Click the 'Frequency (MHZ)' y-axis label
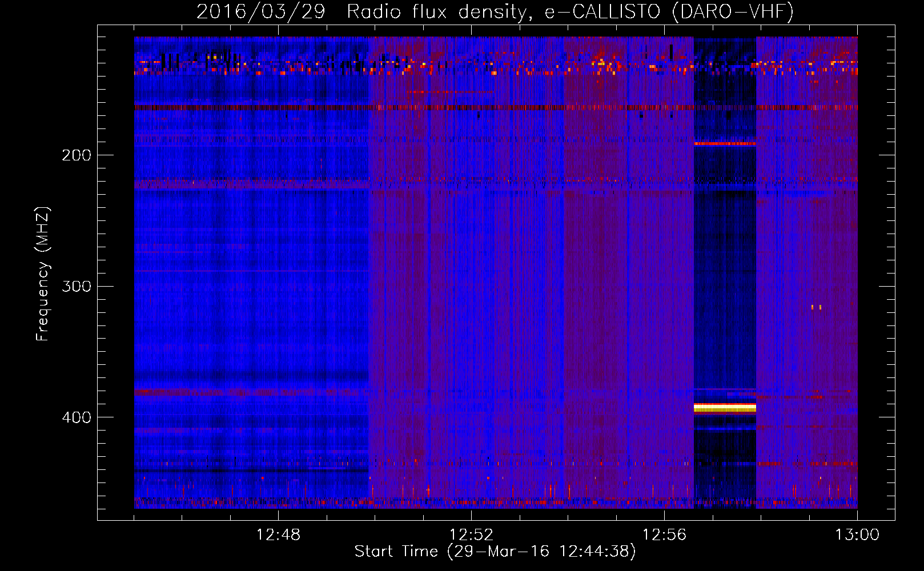Viewport: 924px width, 571px height. [43, 274]
